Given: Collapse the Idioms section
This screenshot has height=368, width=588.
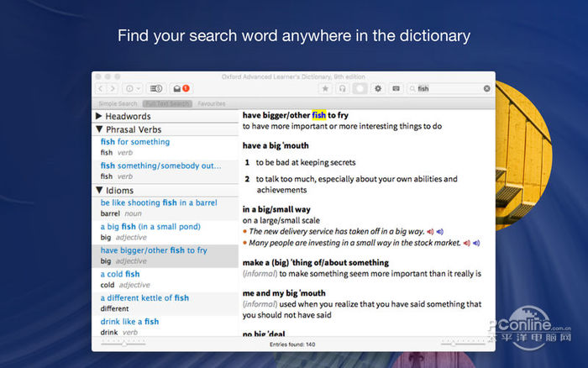Looking at the screenshot, I should point(99,190).
